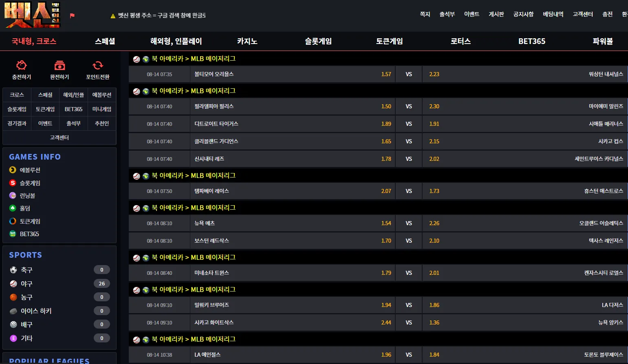Open 고객센터 in the top menu
The image size is (628, 364).
(x=583, y=14)
